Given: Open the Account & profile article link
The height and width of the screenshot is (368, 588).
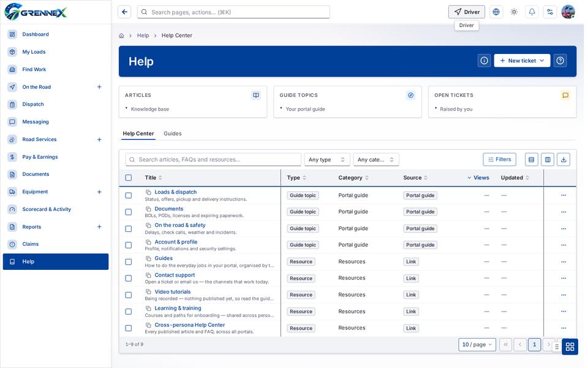Looking at the screenshot, I should coord(176,242).
